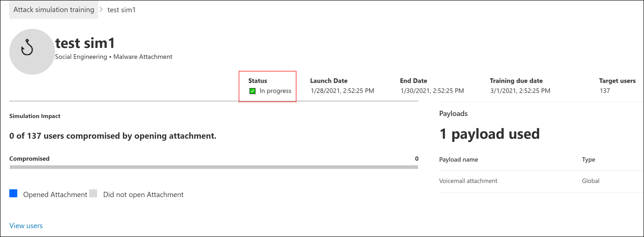Click the Type column header
This screenshot has width=644, height=237.
tap(588, 159)
